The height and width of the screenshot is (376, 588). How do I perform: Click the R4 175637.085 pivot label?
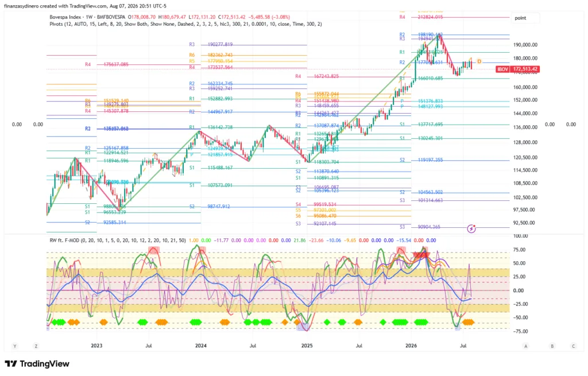pos(106,64)
